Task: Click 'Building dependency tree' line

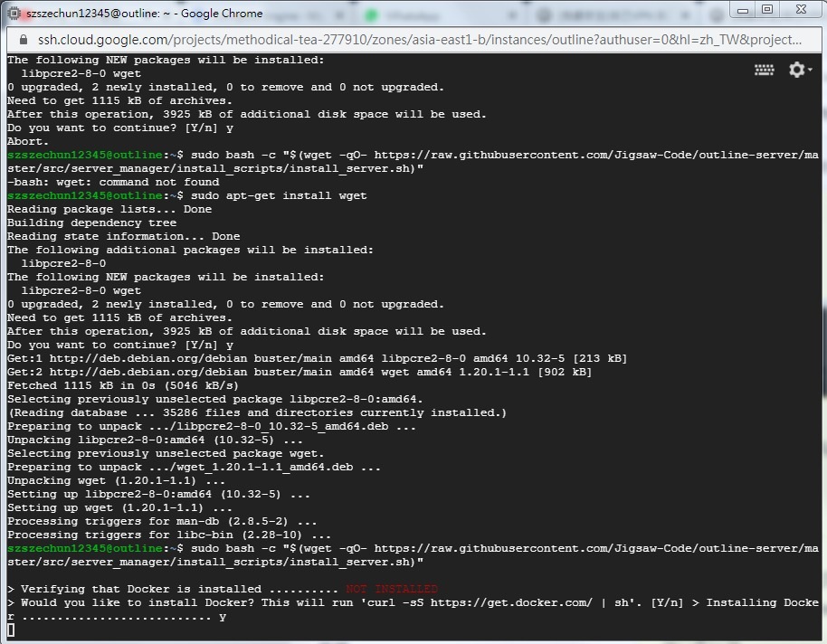Action: pos(91,223)
